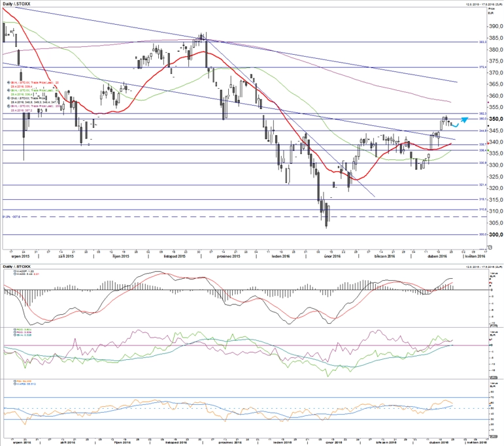Toggle the MACD signal line legend marker
This screenshot has width=504, height=446.
(x=14, y=274)
